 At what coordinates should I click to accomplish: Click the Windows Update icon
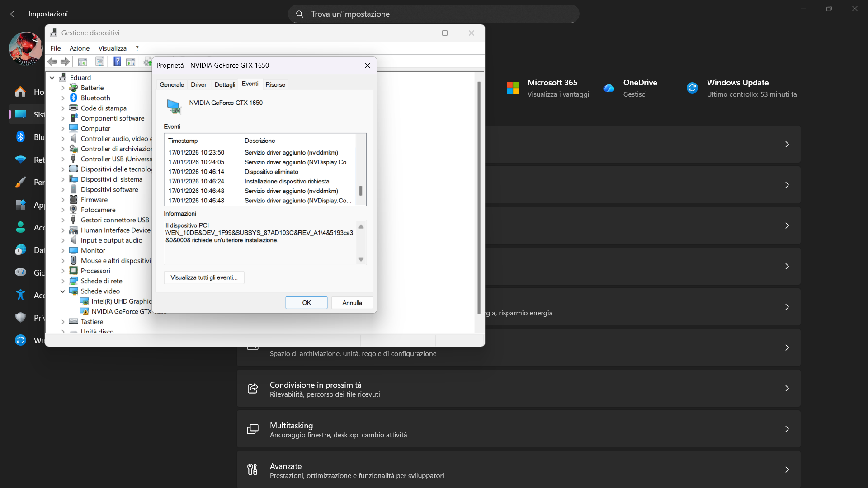pyautogui.click(x=692, y=88)
